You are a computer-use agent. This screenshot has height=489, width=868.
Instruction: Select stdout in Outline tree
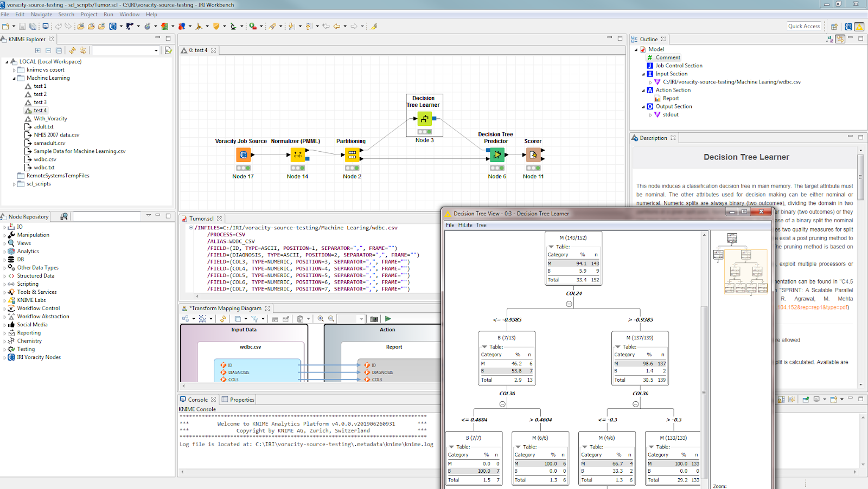671,115
